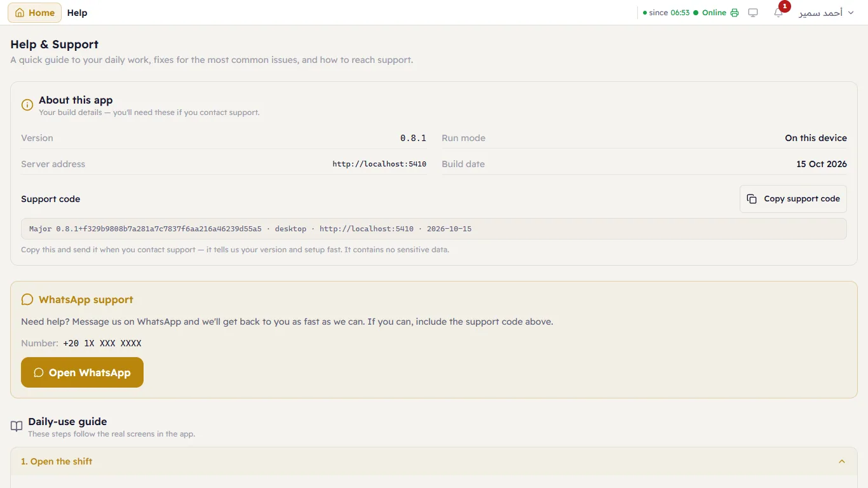Click the printer status icon
This screenshot has width=868, height=488.
pyautogui.click(x=735, y=13)
